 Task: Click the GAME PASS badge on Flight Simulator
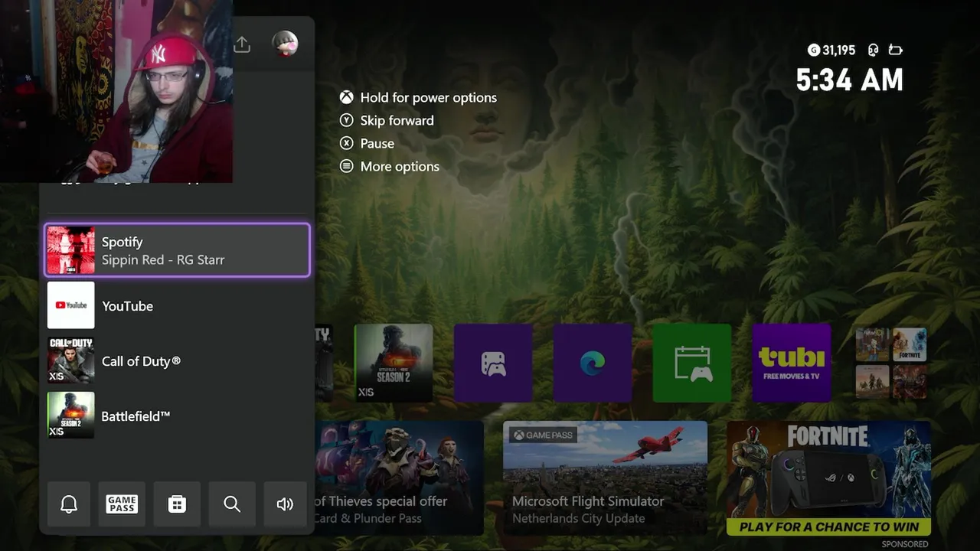544,435
